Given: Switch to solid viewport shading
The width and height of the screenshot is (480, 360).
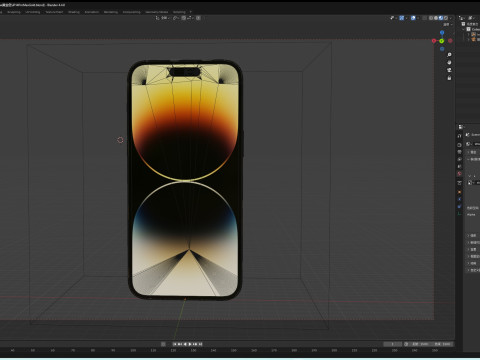Looking at the screenshot, I should pos(436,18).
